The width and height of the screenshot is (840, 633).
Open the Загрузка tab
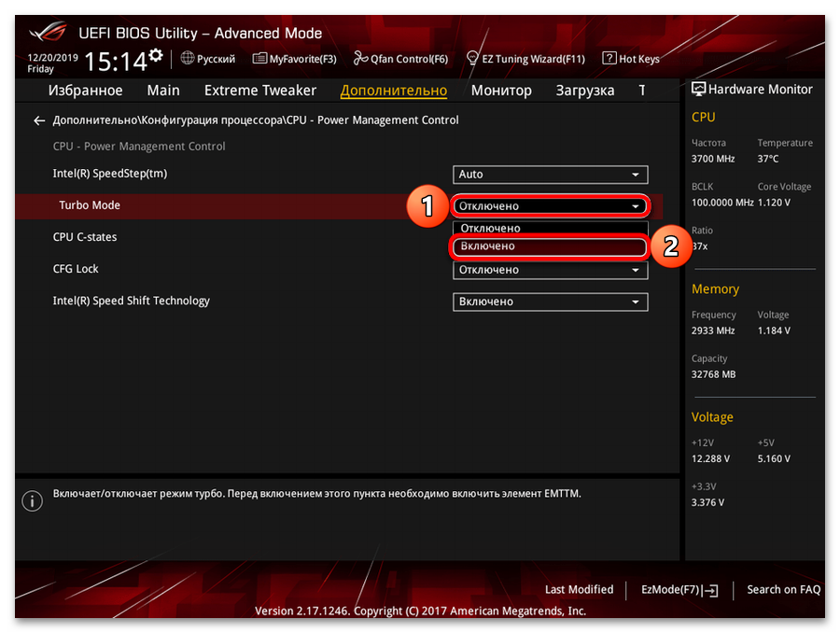click(x=584, y=91)
